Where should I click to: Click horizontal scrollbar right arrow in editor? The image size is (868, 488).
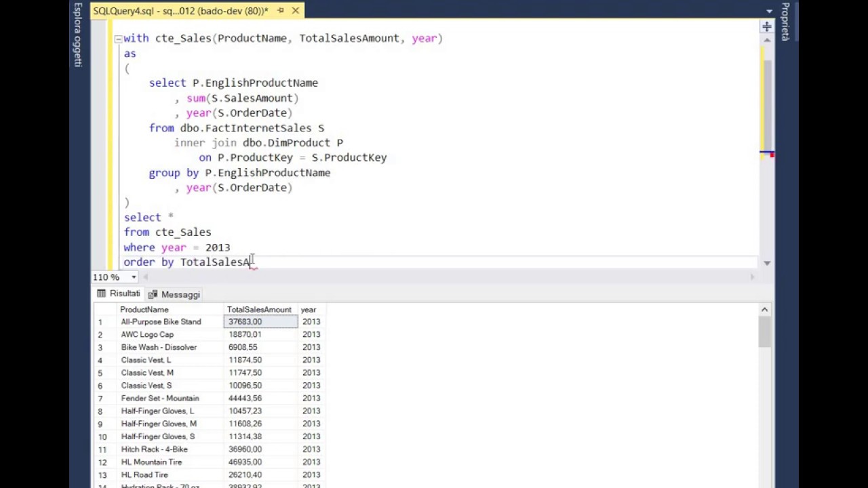[753, 277]
